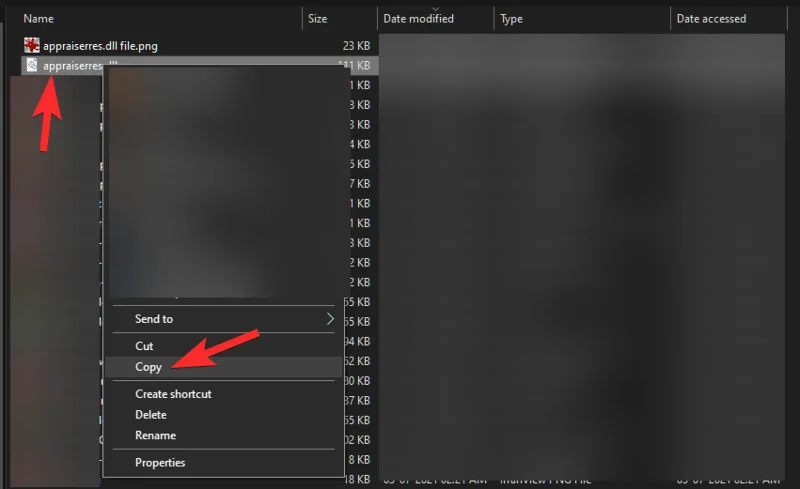This screenshot has width=800, height=489.
Task: Choose Create shortcut in the context menu
Action: pos(223,394)
